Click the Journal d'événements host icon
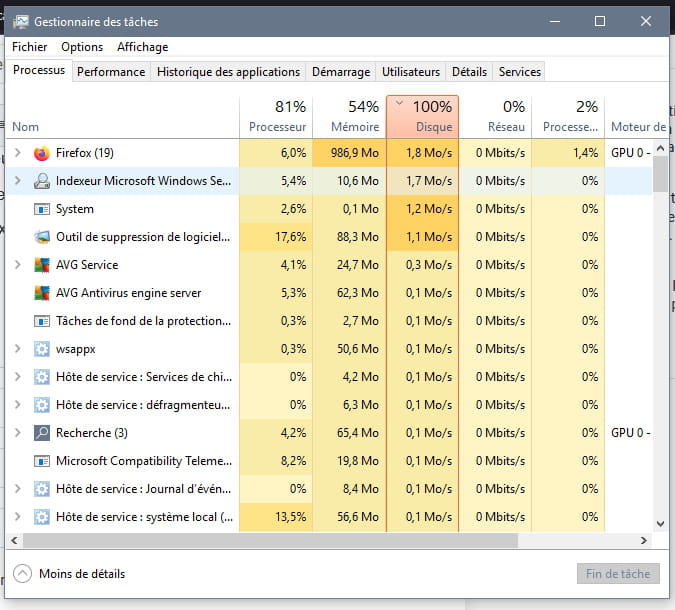675x610 pixels. 42,489
